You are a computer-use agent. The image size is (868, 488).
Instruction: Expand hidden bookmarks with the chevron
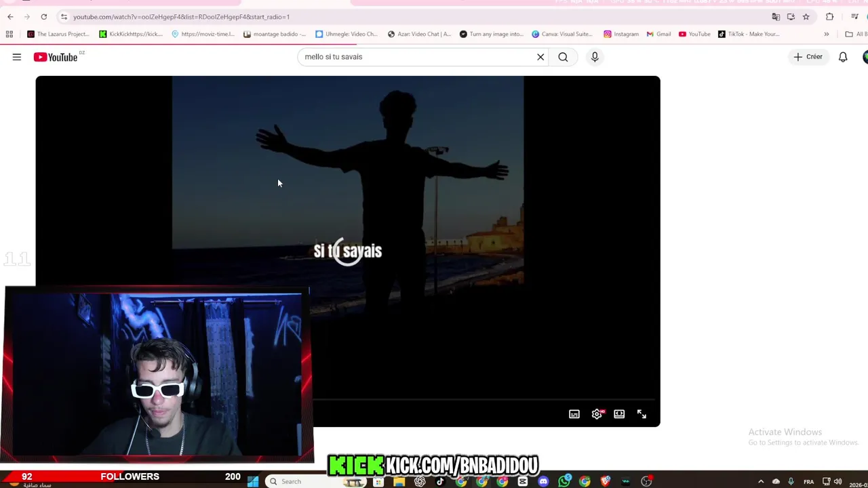[826, 34]
